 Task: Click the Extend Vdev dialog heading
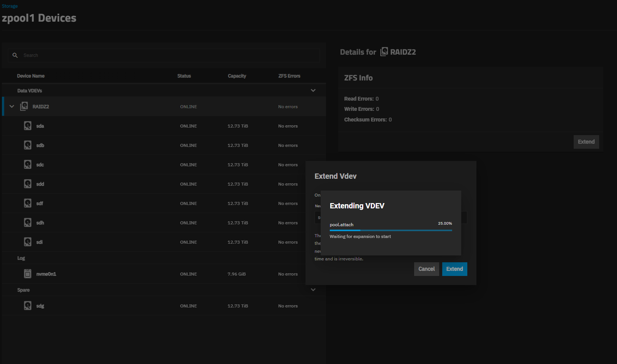pos(335,176)
